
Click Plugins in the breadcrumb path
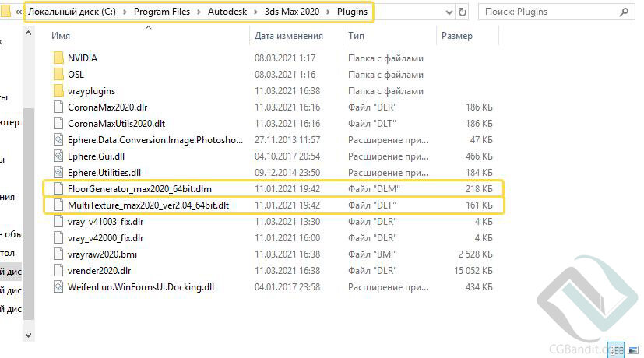pyautogui.click(x=352, y=12)
